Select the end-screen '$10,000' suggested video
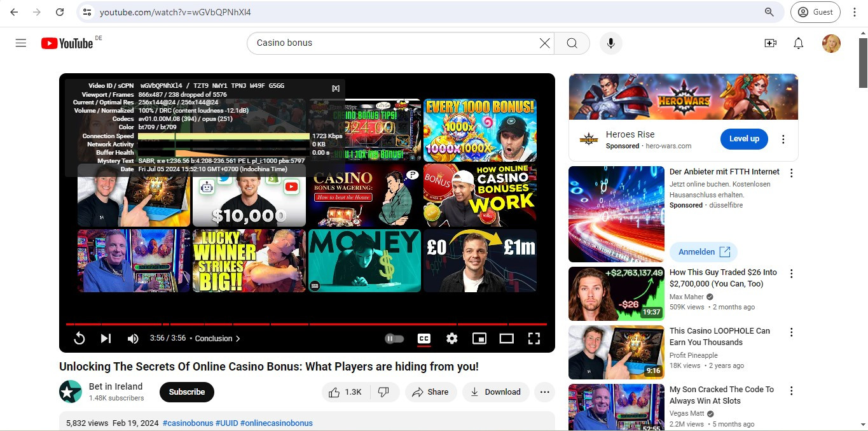 249,195
